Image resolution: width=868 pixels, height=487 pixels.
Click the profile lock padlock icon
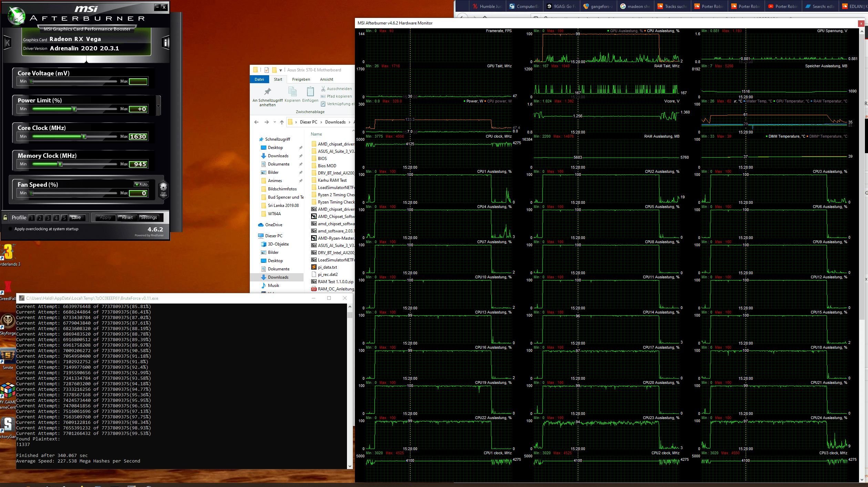pyautogui.click(x=5, y=217)
